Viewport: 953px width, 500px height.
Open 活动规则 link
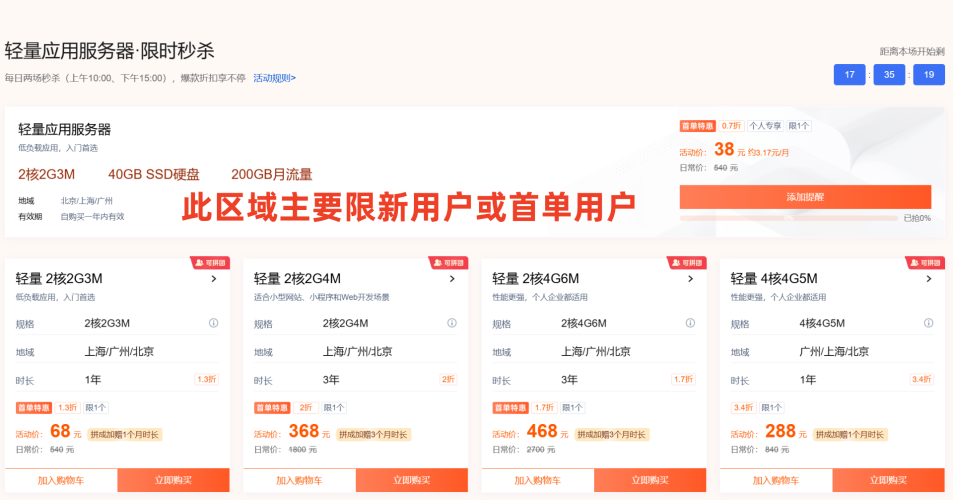click(x=274, y=78)
